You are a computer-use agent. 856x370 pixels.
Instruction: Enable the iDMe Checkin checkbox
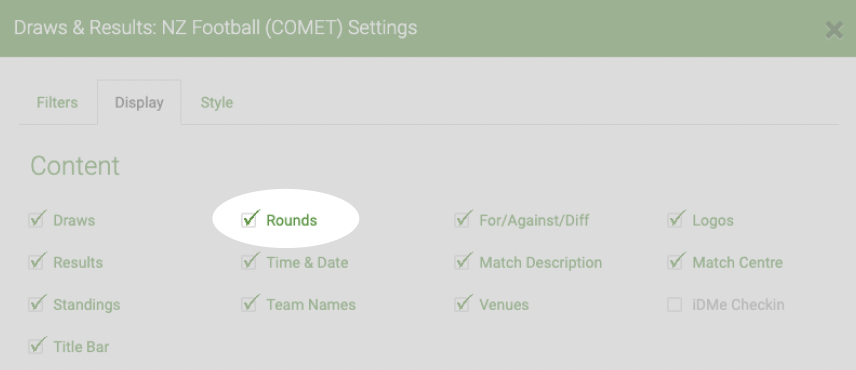coord(675,305)
